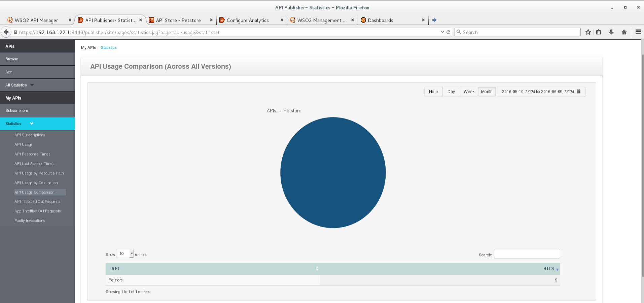The width and height of the screenshot is (644, 303).
Task: Click the 'Showing 1 to 1 of 1 entries' text
Action: coord(128,292)
